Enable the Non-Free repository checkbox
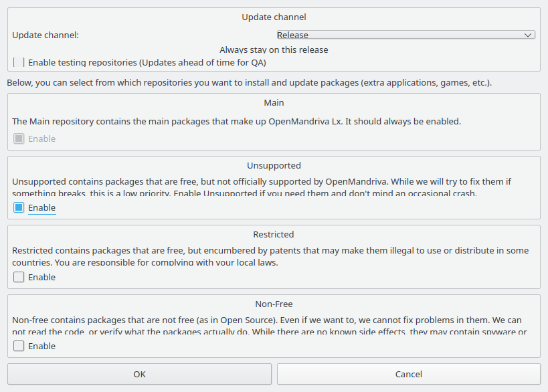The image size is (548, 392). click(x=19, y=346)
